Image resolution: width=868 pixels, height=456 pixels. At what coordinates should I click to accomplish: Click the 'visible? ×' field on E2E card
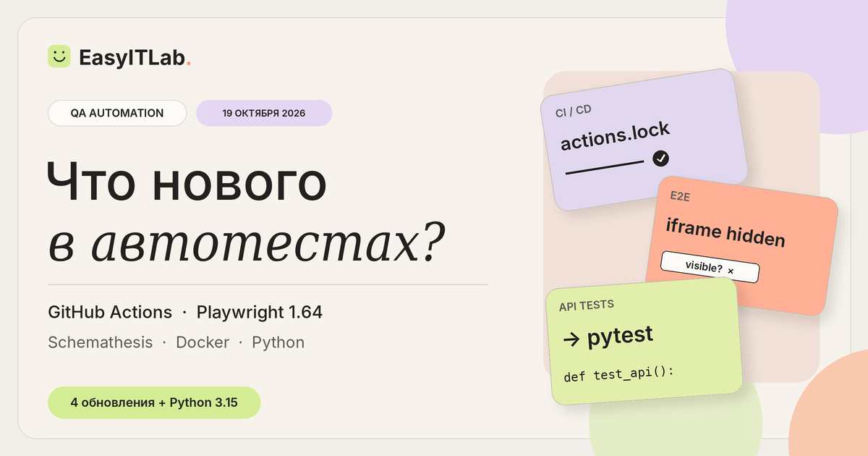coord(710,268)
